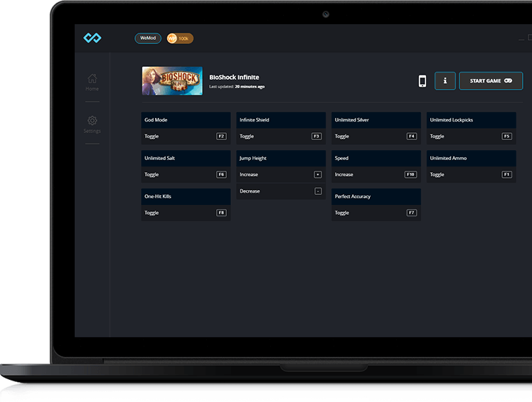Viewport: 532px width, 402px height.
Task: Toggle the Unlimited Silver cheat
Action: (342, 137)
